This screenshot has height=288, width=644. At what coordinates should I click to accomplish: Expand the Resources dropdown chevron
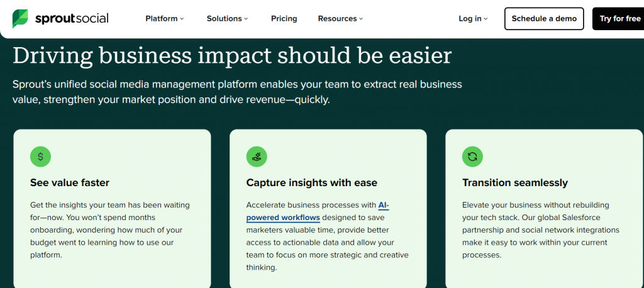pos(361,19)
